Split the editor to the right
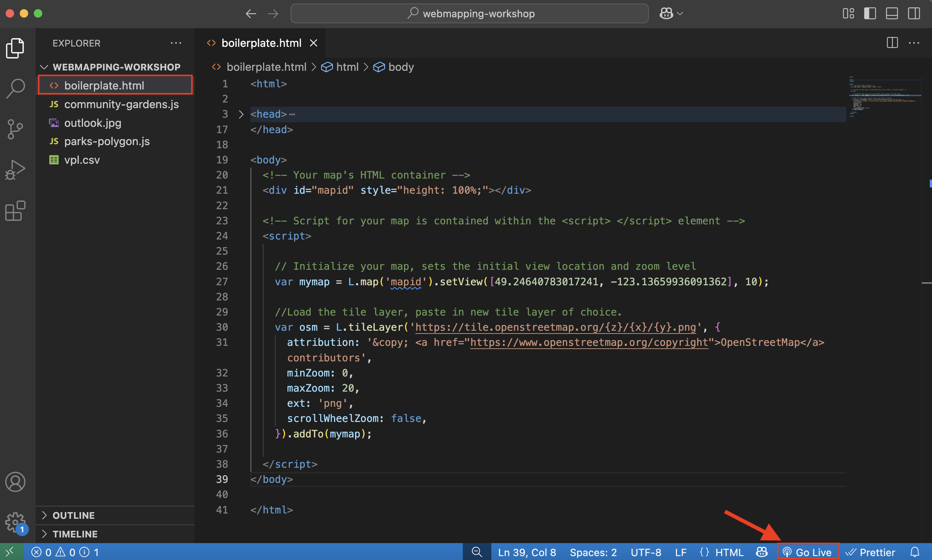 [892, 43]
